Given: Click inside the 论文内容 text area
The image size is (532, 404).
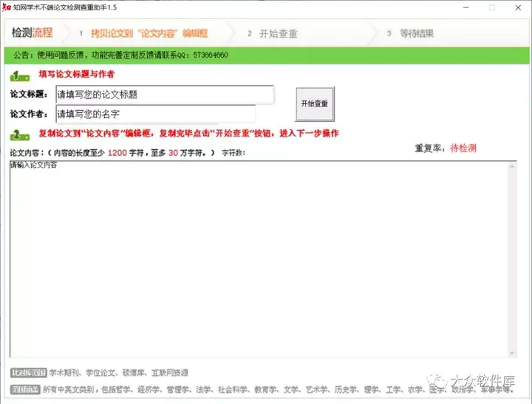Looking at the screenshot, I should (x=259, y=259).
